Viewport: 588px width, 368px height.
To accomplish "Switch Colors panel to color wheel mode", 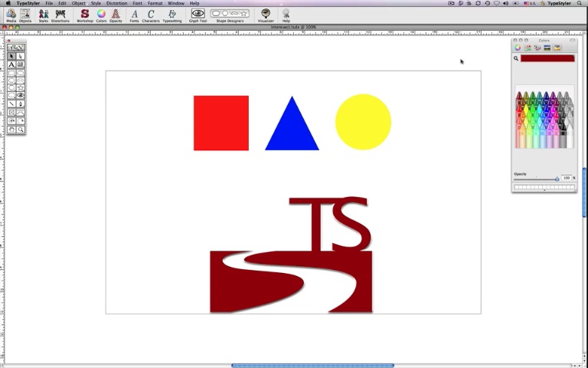I will point(518,48).
